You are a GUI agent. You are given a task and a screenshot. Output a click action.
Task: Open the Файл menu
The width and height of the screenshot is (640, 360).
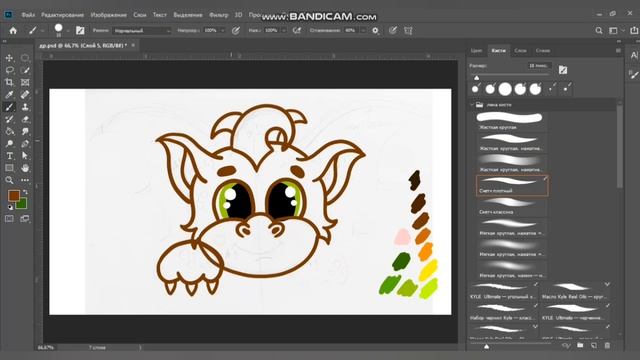point(28,15)
